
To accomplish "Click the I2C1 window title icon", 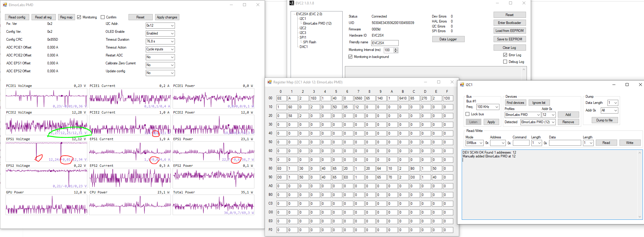I will (462, 85).
